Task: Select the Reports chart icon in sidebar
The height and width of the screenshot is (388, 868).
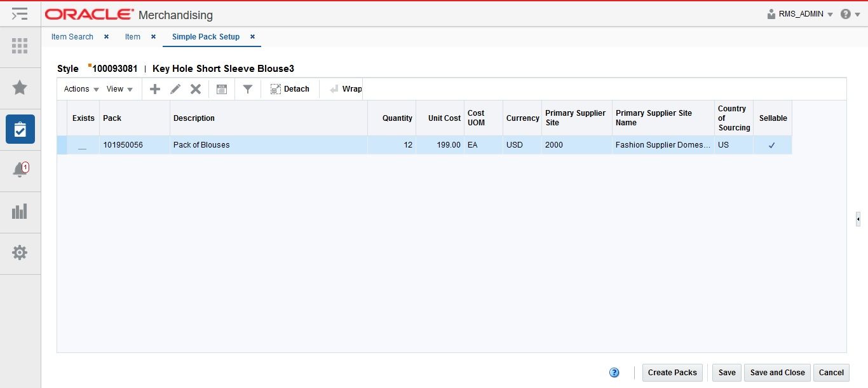Action: click(20, 212)
